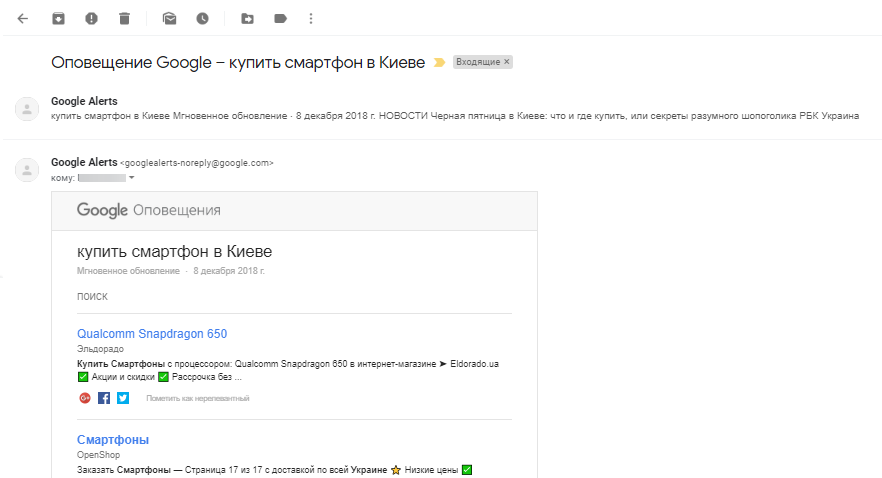
Task: Share Snapdragon result on Google+
Action: [x=85, y=398]
